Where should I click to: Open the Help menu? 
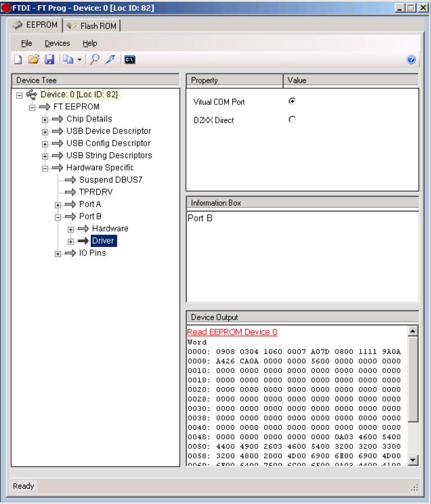pos(90,44)
